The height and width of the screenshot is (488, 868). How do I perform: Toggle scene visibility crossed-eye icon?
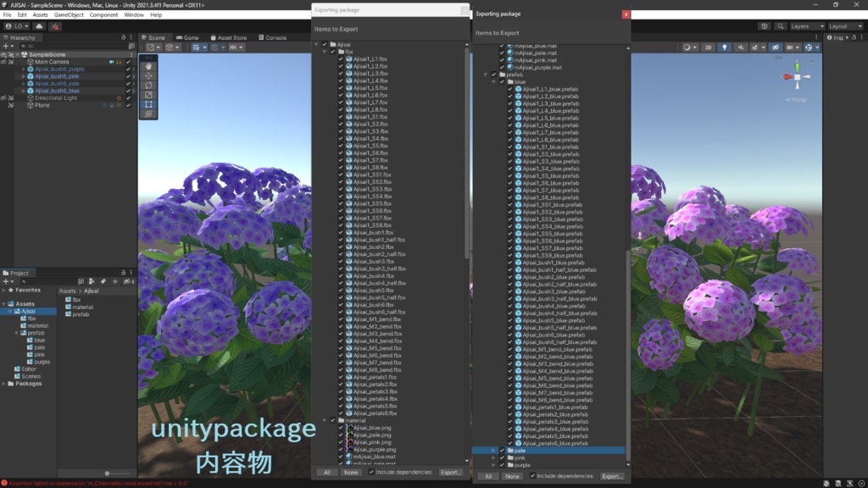tap(776, 47)
